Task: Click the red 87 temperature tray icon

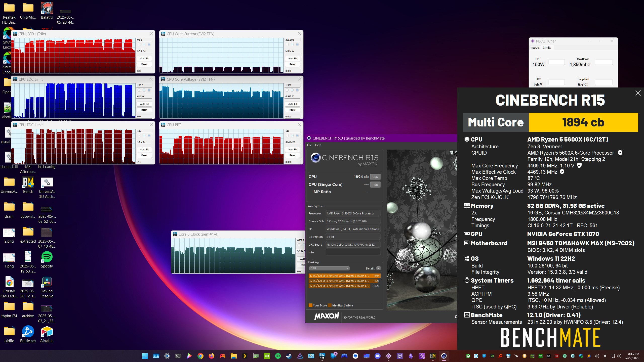Action: (556, 356)
